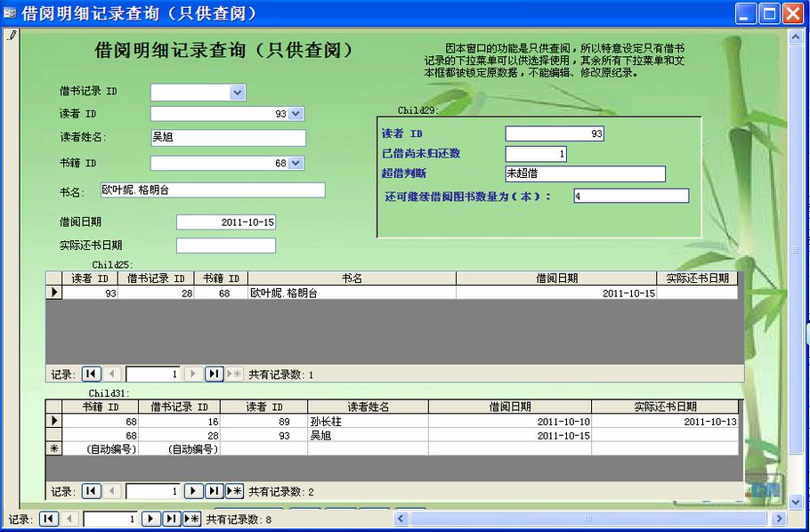Go to last record in Child25 navigator

point(214,374)
